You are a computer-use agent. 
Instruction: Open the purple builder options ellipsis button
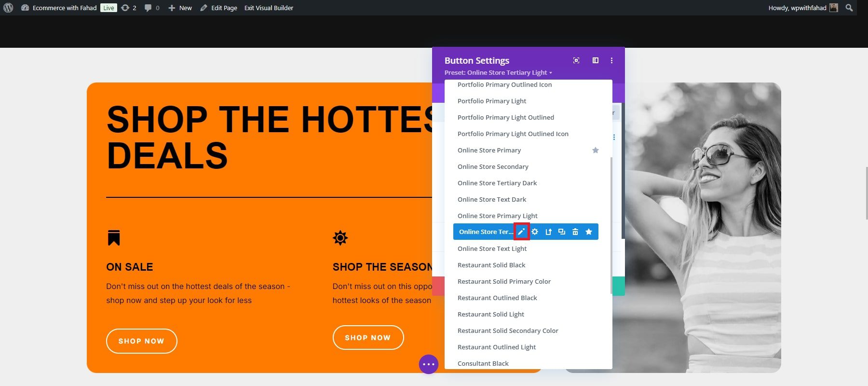(429, 364)
